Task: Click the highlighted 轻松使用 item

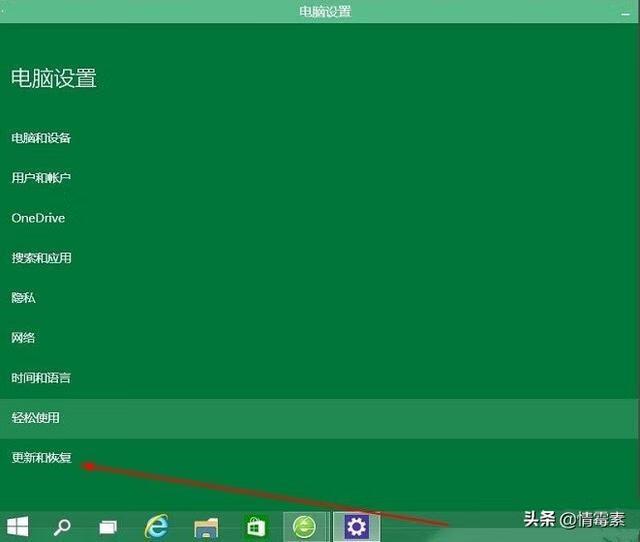Action: click(x=35, y=418)
